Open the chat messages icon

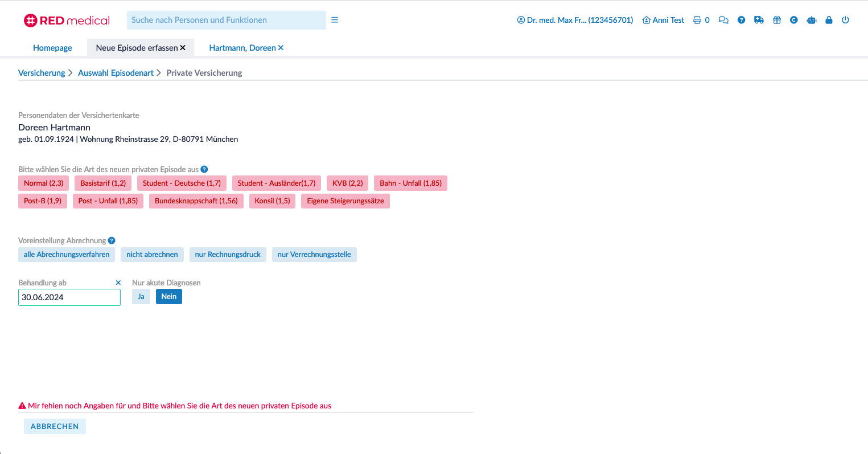(x=723, y=20)
